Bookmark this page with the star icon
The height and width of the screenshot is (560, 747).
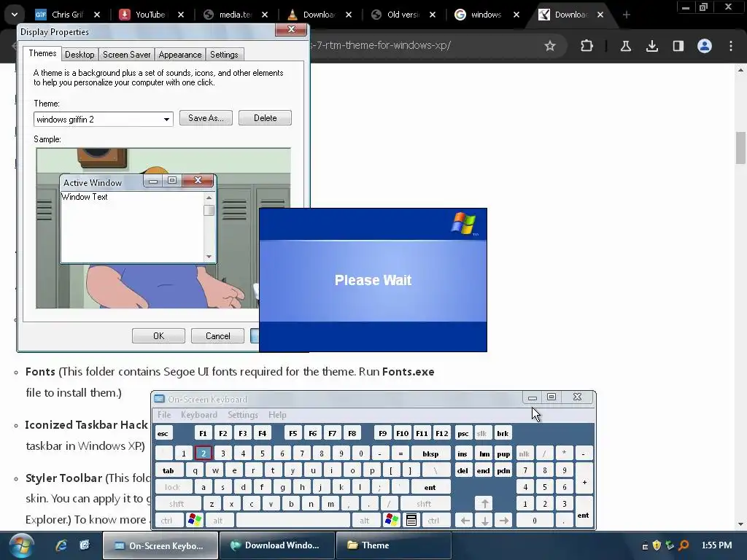click(550, 46)
